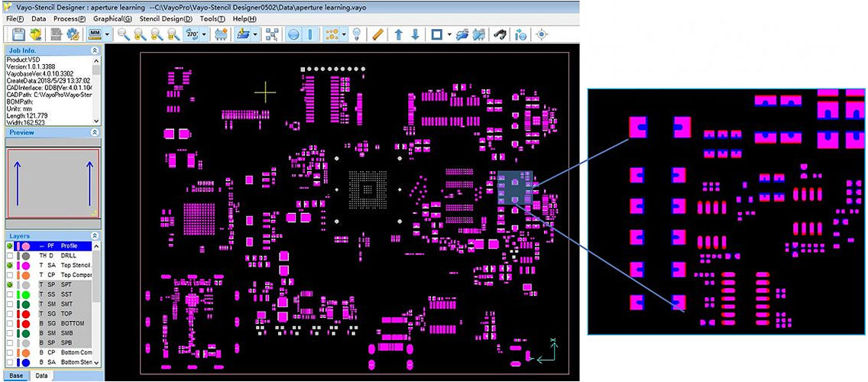Click the Save icon in toolbar
Image resolution: width=868 pixels, height=382 pixels.
coord(17,34)
